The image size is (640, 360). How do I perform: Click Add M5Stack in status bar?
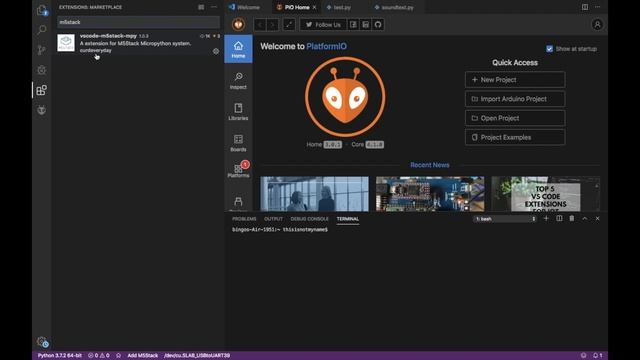142,356
